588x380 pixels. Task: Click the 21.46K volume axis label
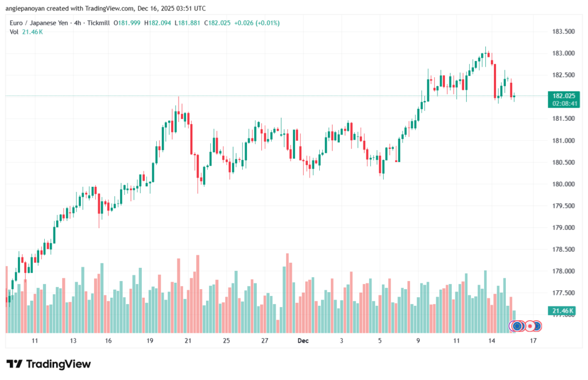[x=563, y=311]
